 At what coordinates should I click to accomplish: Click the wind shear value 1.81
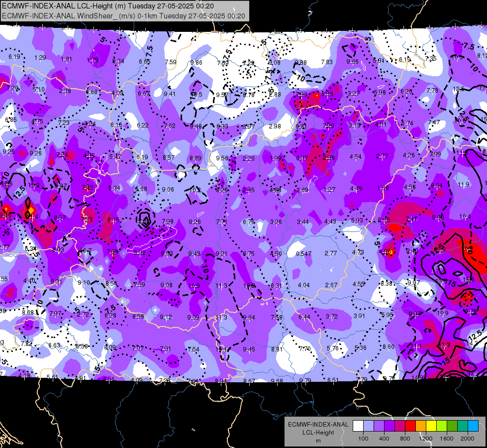pos(67,59)
